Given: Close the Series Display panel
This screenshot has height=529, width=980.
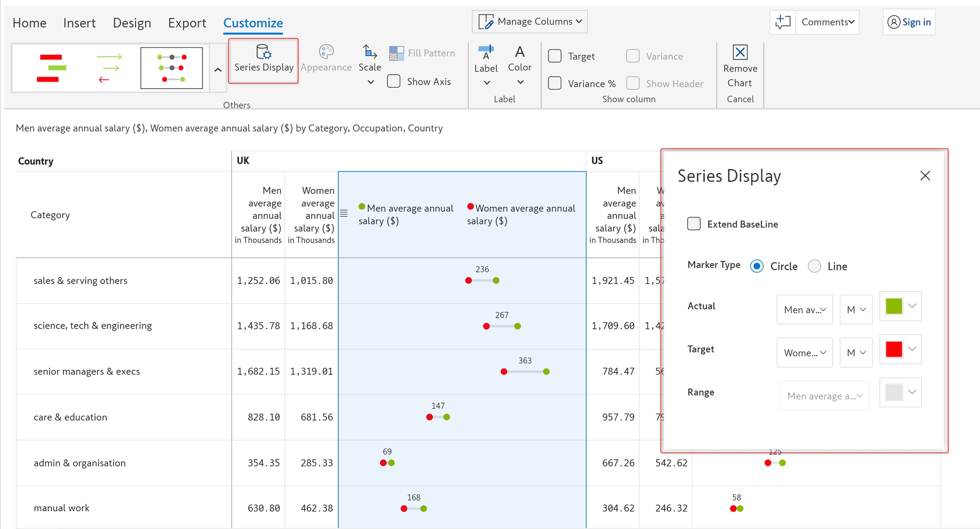Looking at the screenshot, I should pos(925,176).
